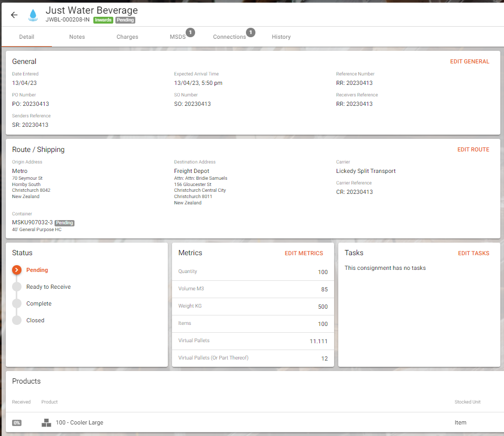Click the 70 Seymour St address line
Image resolution: width=504 pixels, height=436 pixels.
(27, 178)
